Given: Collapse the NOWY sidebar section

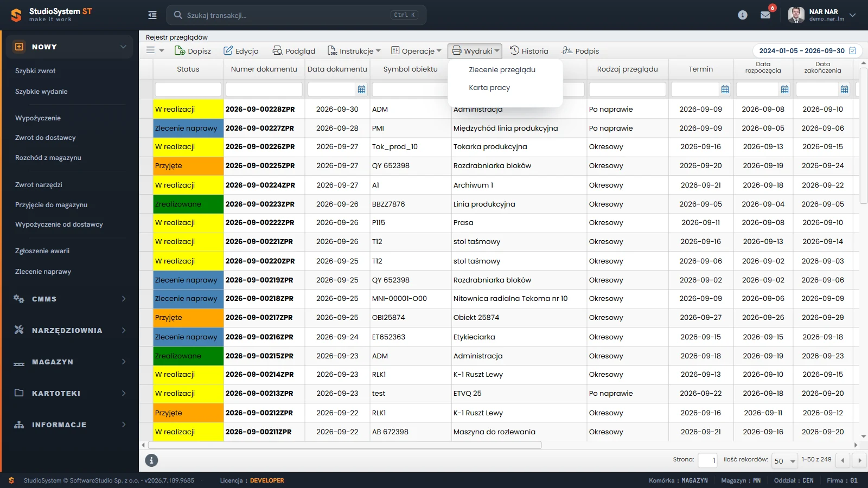Looking at the screenshot, I should point(70,47).
